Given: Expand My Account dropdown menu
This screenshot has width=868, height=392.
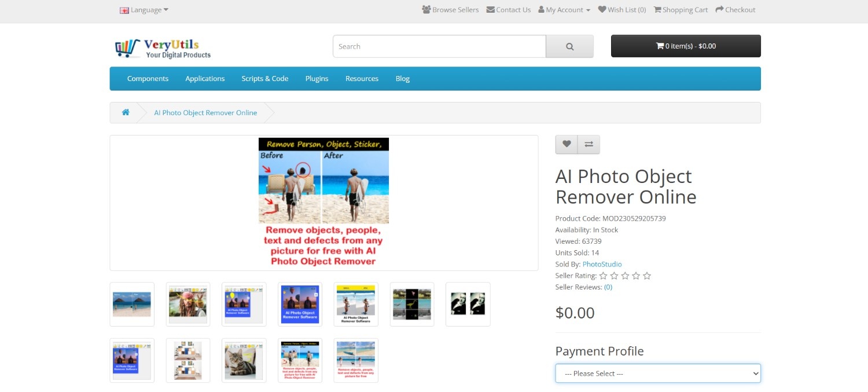Looking at the screenshot, I should pos(564,10).
